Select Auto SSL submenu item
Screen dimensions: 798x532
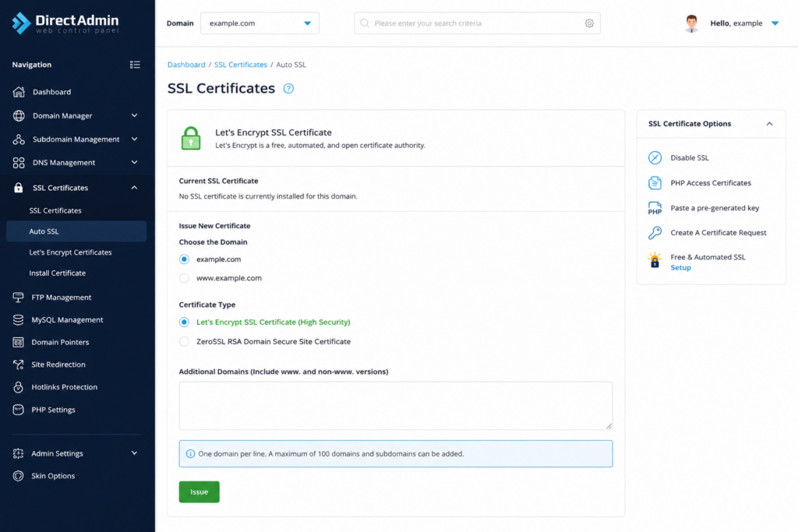(x=76, y=231)
